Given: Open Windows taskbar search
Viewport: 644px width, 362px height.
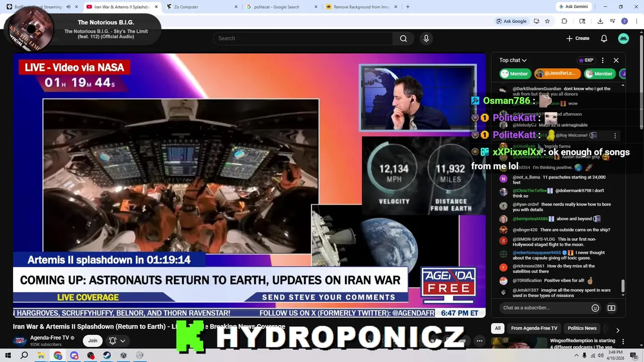Looking at the screenshot, I should [24, 355].
